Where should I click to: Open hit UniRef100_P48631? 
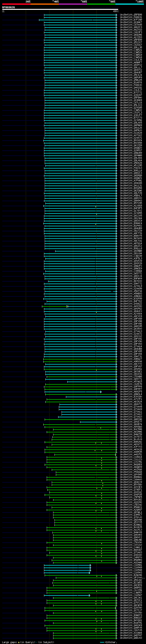click(131, 17)
